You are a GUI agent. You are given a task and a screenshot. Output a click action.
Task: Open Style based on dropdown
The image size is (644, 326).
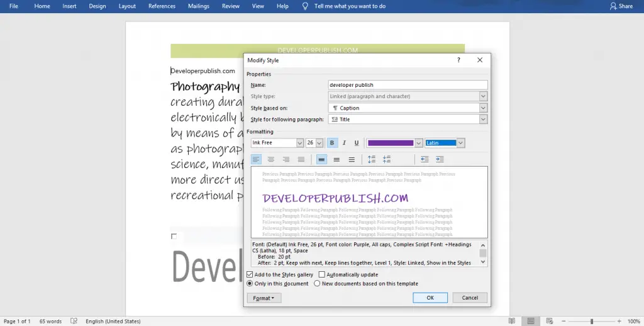(x=484, y=108)
